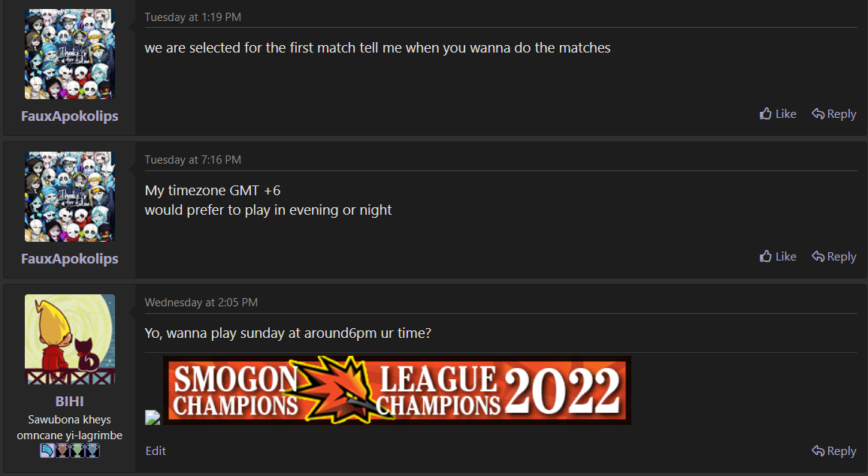Open BIHI's avatar image
This screenshot has width=868, height=476.
(x=70, y=339)
